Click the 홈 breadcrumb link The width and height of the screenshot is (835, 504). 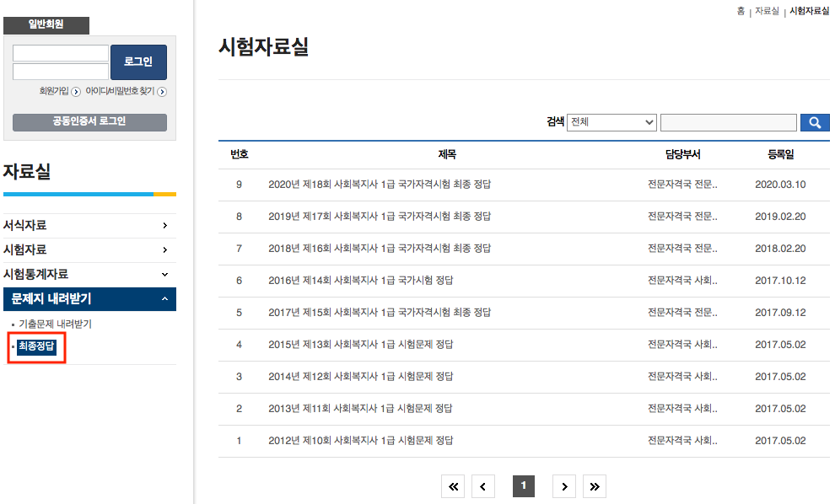point(743,12)
